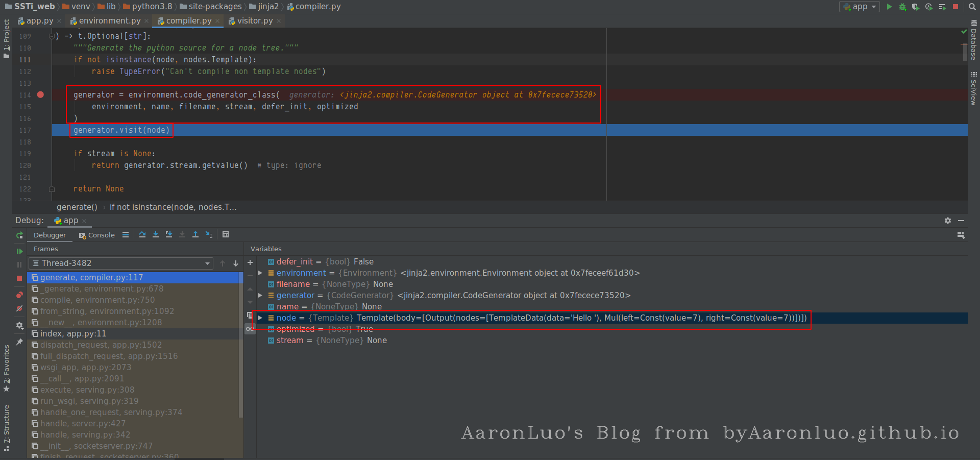The width and height of the screenshot is (980, 460).
Task: Select the stream = None variable row
Action: pyautogui.click(x=612, y=341)
